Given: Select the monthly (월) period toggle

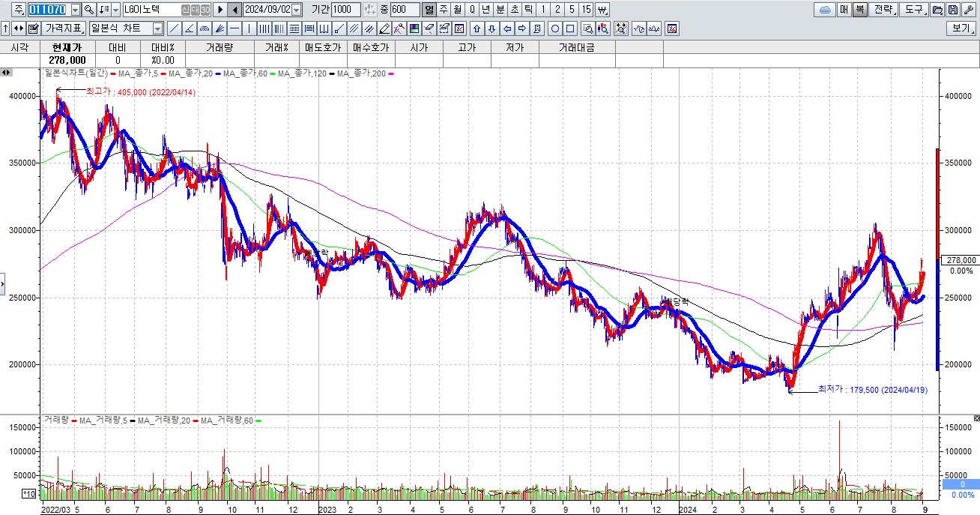Looking at the screenshot, I should coord(458,10).
